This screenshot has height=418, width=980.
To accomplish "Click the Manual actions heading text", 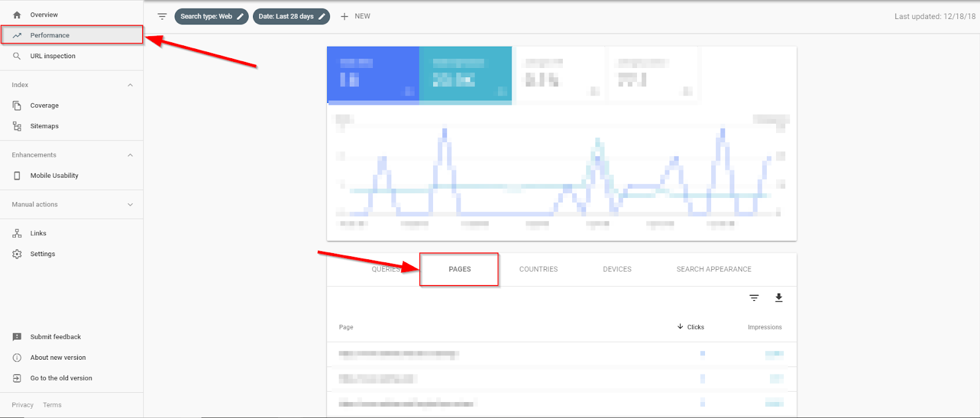I will click(34, 205).
